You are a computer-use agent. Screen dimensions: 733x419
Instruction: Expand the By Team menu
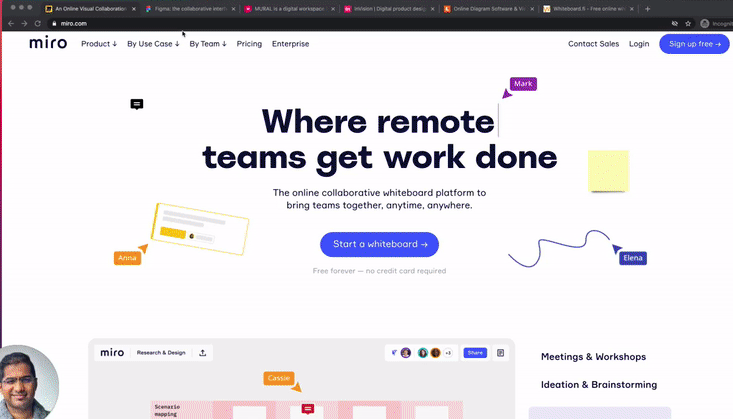[x=208, y=43]
